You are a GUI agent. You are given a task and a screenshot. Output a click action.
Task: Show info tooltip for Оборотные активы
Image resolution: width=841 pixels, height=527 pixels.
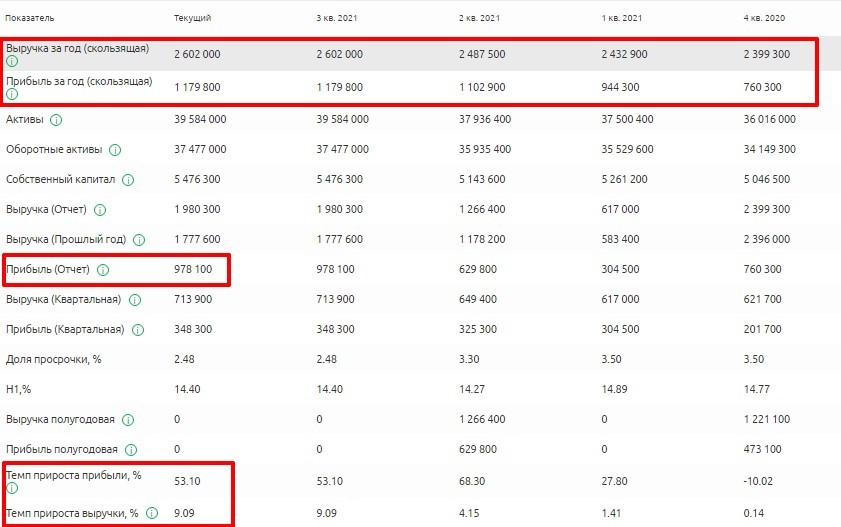[115, 150]
